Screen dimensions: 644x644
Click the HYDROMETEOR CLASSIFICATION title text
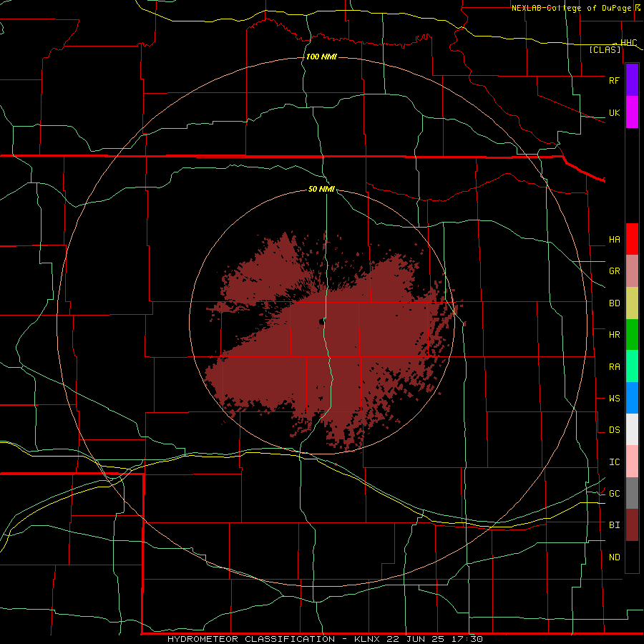click(x=251, y=639)
